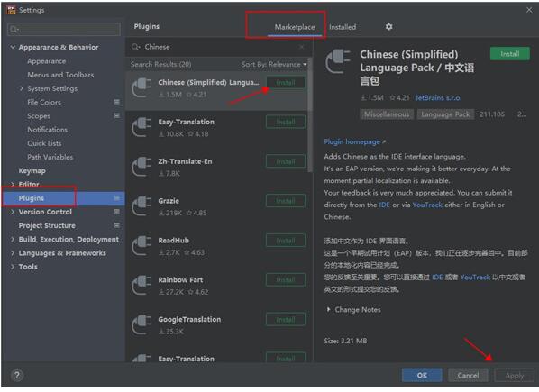Collapse the Appearance & Behavior section
Viewport: 539px width, 392px height.
pyautogui.click(x=13, y=47)
